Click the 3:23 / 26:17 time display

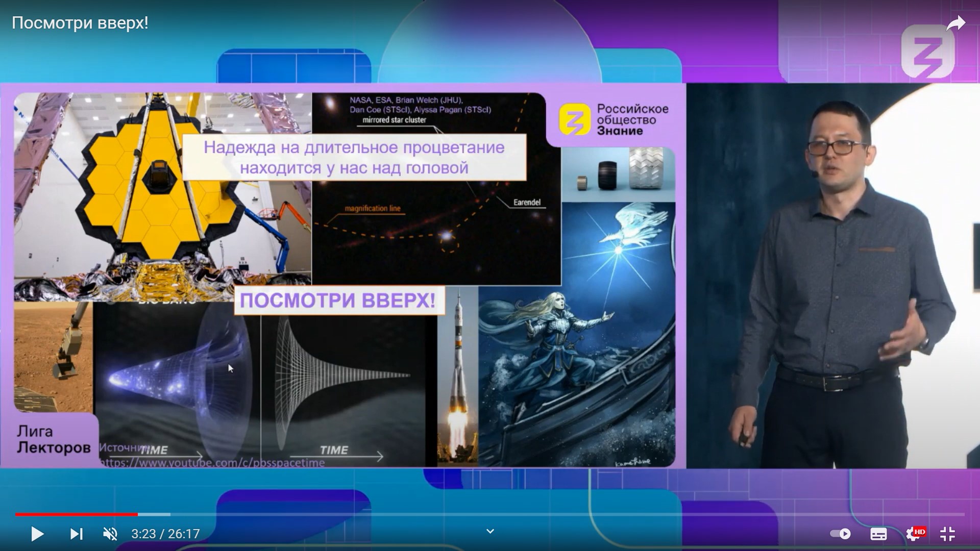click(165, 534)
